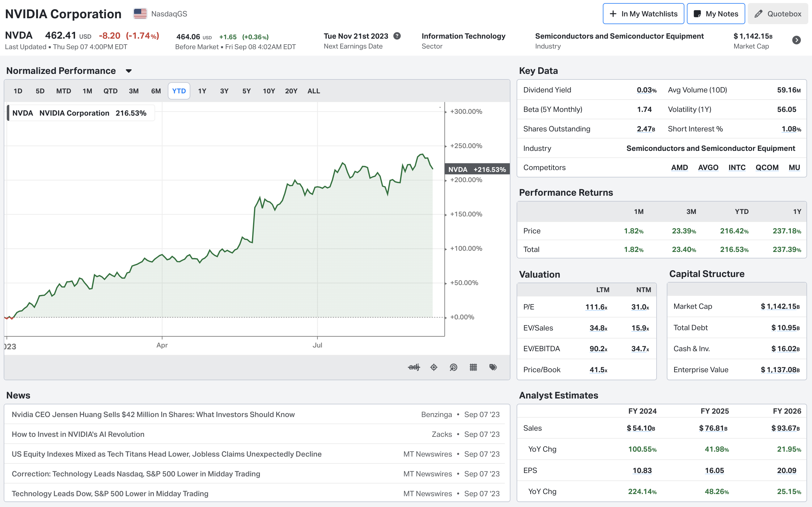Viewport: 812px width, 507px height.
Task: Click the chart tags label icon
Action: [493, 367]
